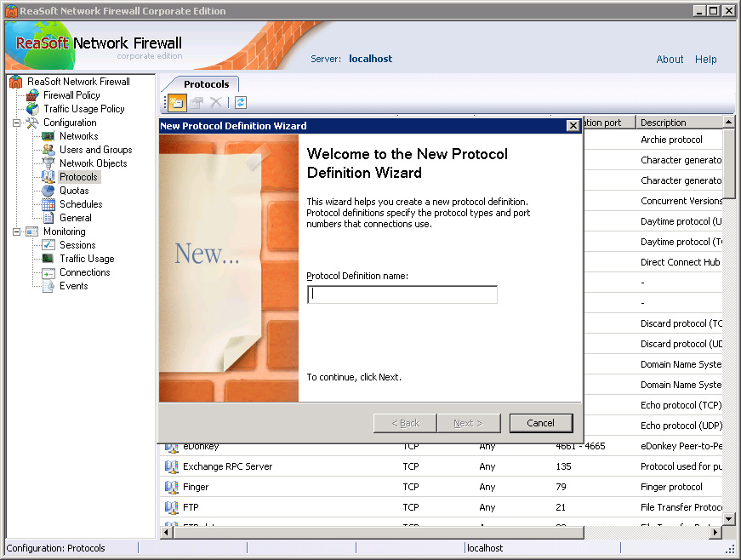Open Firewall Policy via its tree icon
The width and height of the screenshot is (741, 560).
pos(32,95)
